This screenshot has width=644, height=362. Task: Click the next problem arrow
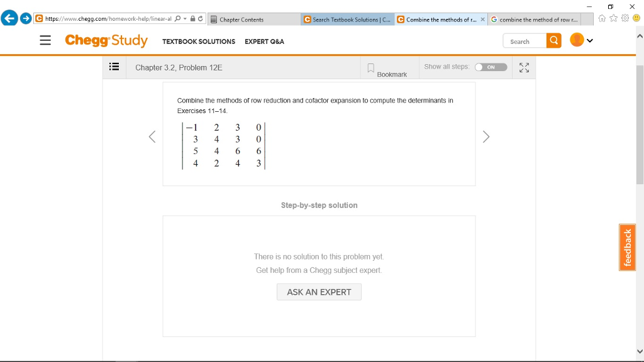pyautogui.click(x=486, y=136)
